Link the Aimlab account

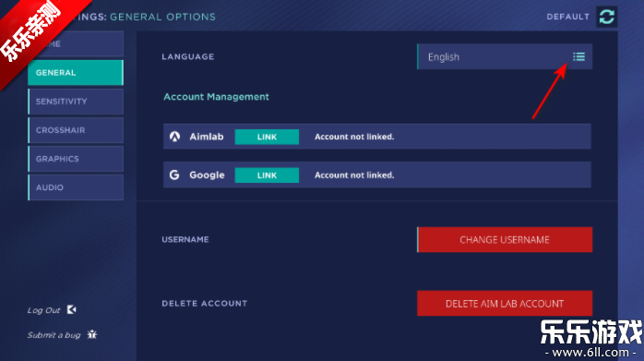tap(267, 137)
